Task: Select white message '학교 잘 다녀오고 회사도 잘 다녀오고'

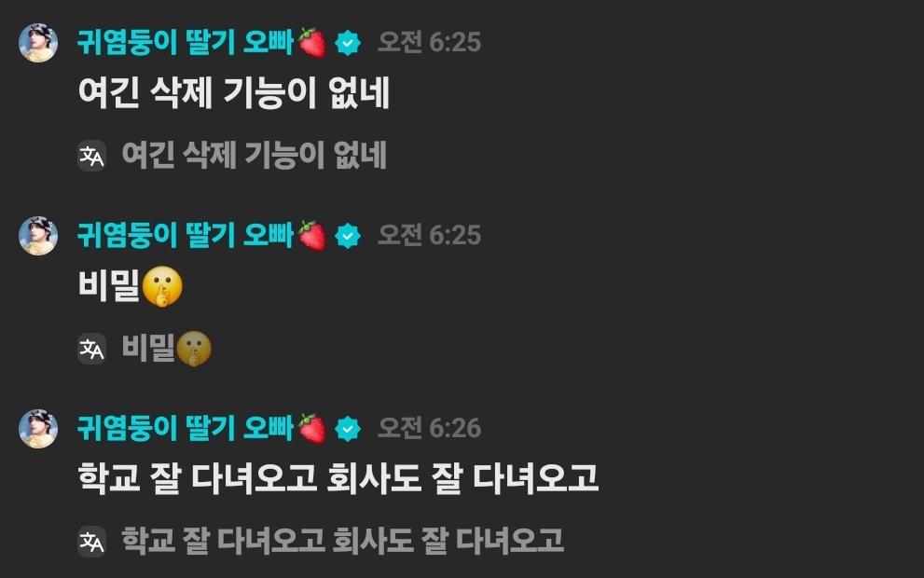Action: pyautogui.click(x=338, y=478)
